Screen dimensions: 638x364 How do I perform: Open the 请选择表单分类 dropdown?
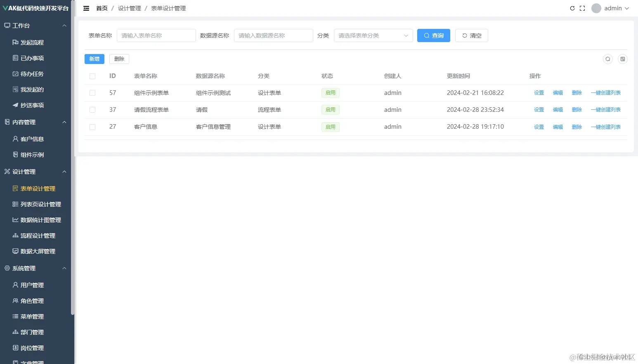(x=373, y=35)
